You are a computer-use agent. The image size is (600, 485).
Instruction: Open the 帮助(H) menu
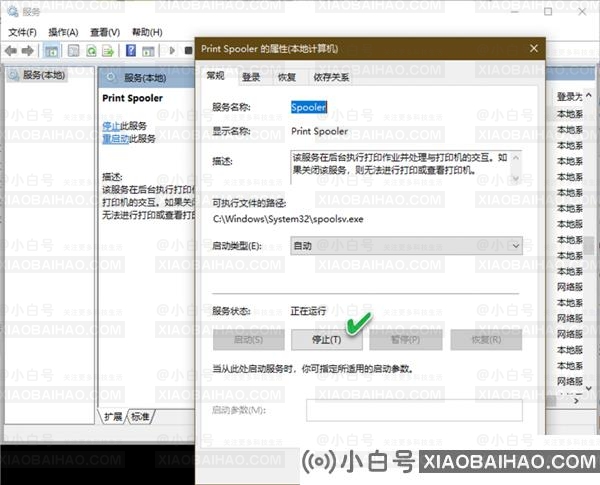pos(147,33)
